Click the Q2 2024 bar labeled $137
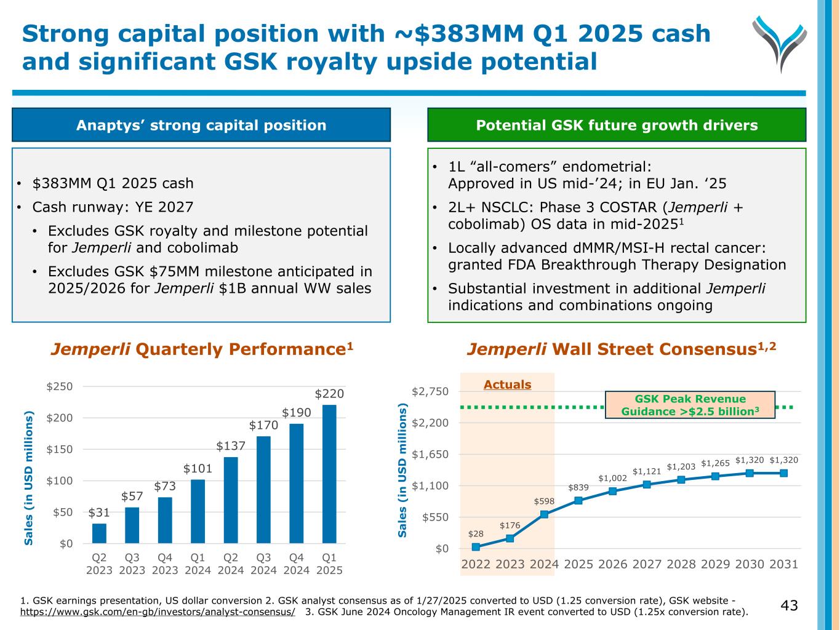 231,500
